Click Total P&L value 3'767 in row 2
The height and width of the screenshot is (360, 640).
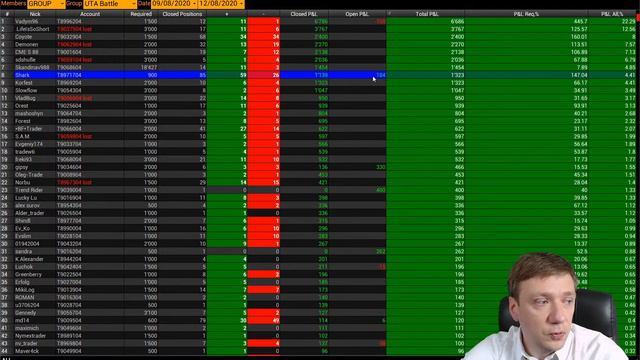pyautogui.click(x=457, y=29)
